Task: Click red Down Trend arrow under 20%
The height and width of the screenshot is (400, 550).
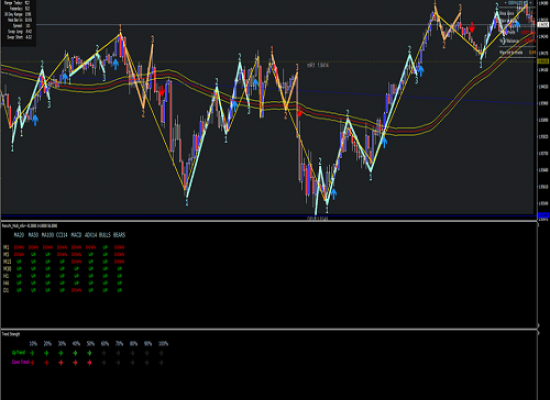Action: coord(46,362)
